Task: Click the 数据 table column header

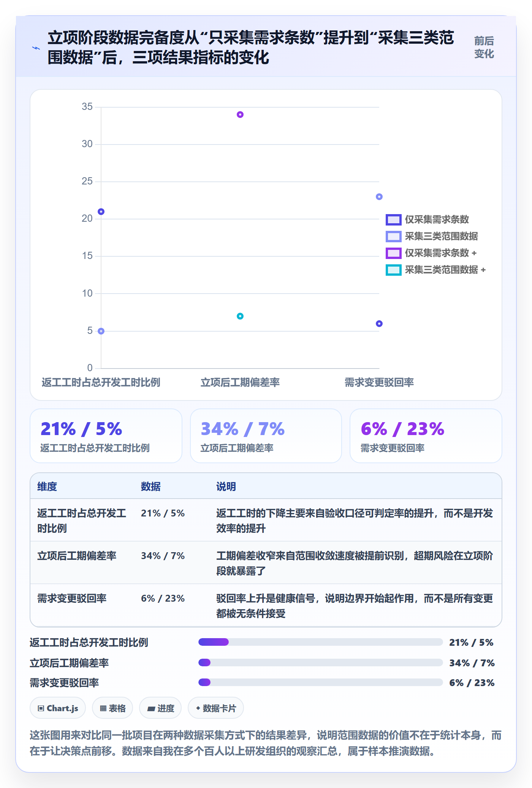Action: [151, 486]
